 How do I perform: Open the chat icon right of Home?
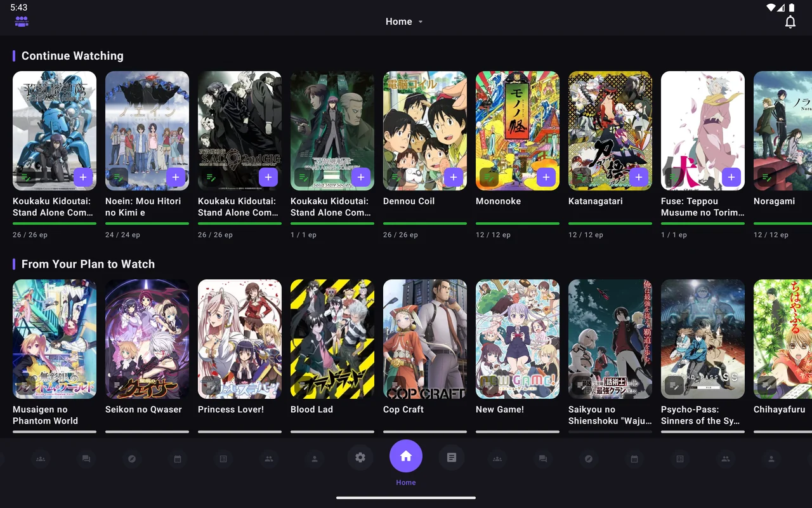(x=543, y=458)
